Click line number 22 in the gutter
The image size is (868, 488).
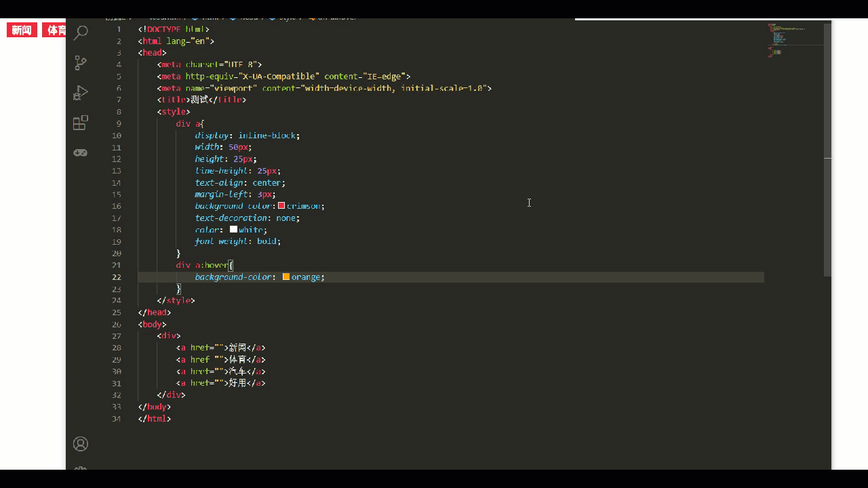click(x=117, y=277)
